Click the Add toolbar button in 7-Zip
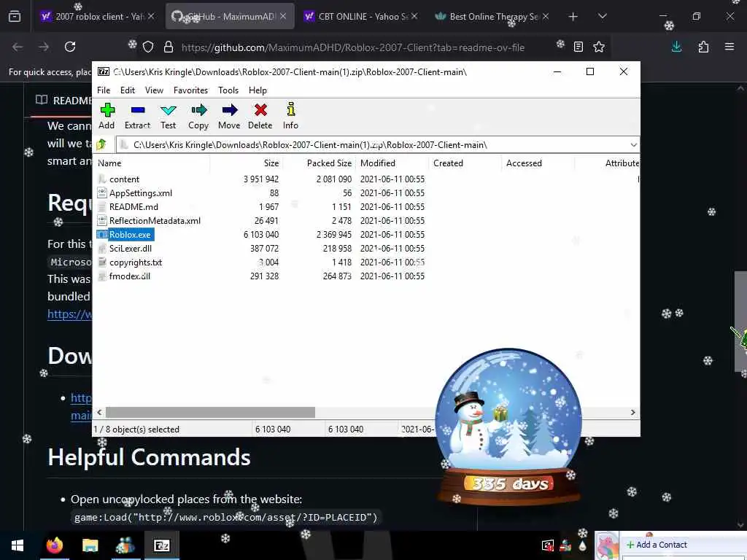 (107, 116)
